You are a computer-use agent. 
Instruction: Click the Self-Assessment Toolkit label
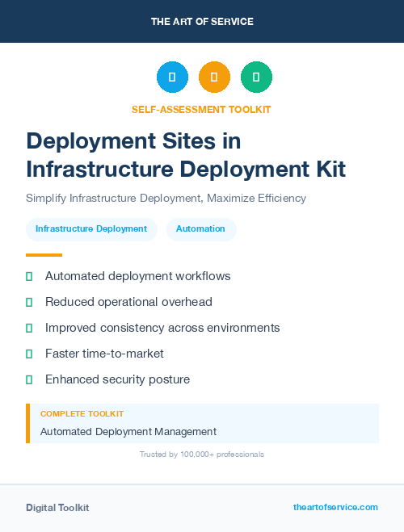coord(201,110)
